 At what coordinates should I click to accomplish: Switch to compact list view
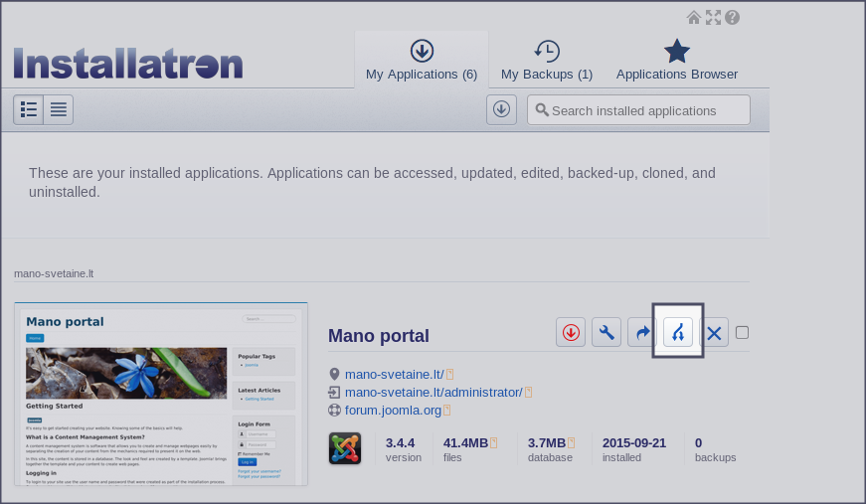[x=59, y=109]
